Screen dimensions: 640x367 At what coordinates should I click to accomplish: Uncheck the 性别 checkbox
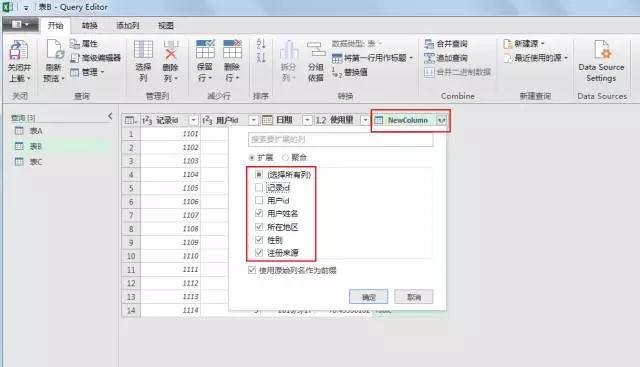(259, 240)
